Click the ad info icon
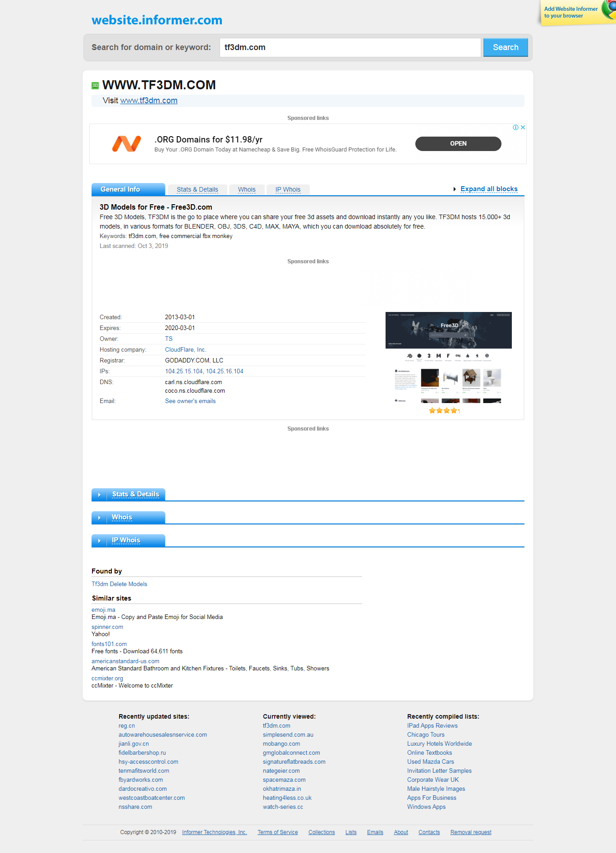 [515, 128]
